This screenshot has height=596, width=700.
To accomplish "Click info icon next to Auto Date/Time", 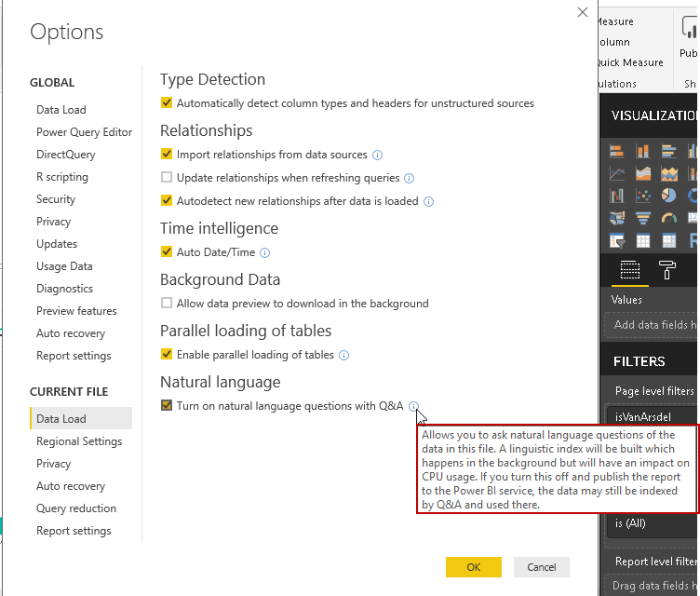I will click(264, 252).
